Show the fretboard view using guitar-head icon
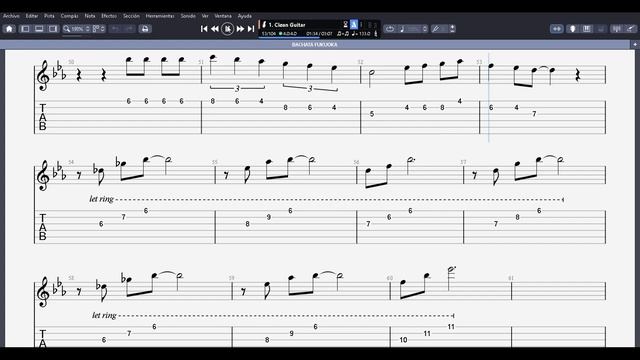 572,29
